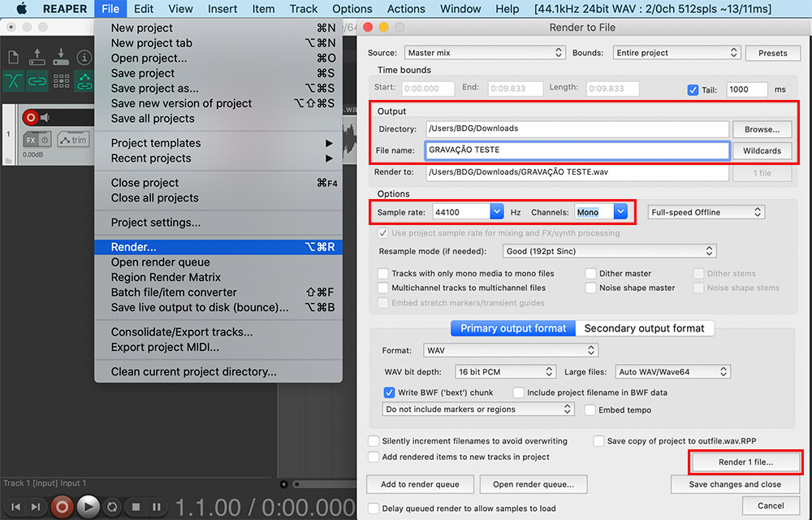Viewport: 812px width, 520px height.
Task: Go to project start in transport
Action: point(15,506)
